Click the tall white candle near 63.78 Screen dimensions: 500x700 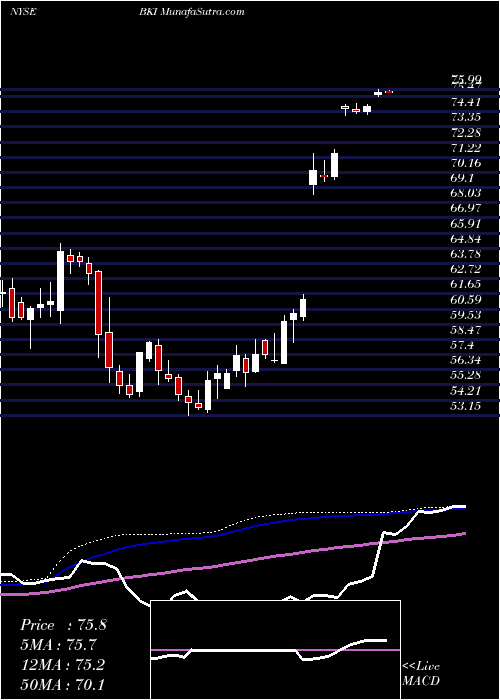coord(60,281)
